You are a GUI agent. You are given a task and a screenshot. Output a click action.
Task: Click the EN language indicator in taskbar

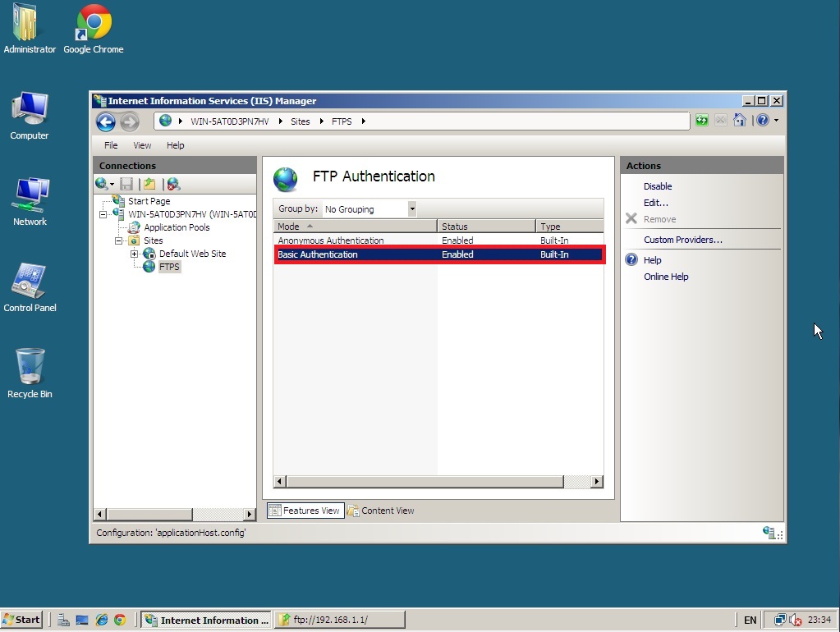(750, 620)
